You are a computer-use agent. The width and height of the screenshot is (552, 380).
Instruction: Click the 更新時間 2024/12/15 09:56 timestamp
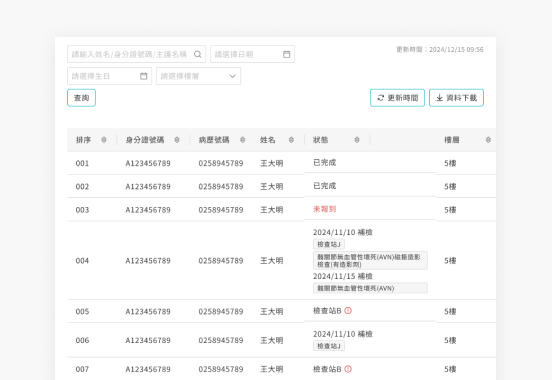pyautogui.click(x=440, y=50)
